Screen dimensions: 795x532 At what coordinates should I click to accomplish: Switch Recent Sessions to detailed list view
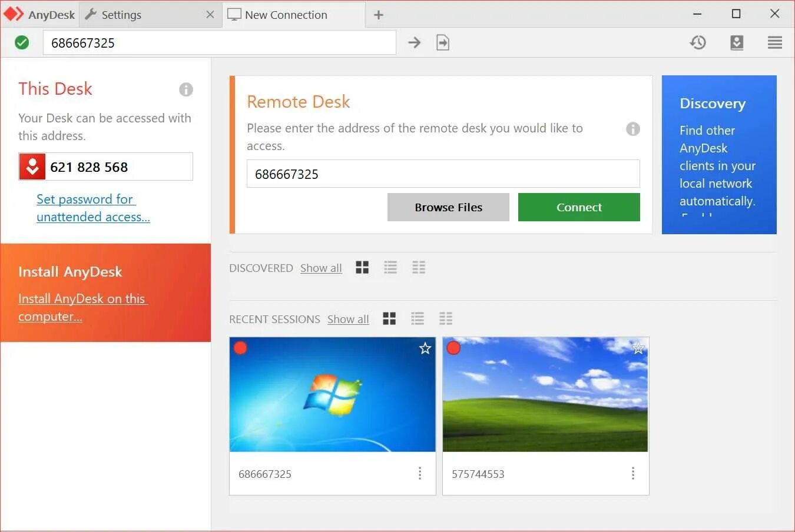point(446,319)
